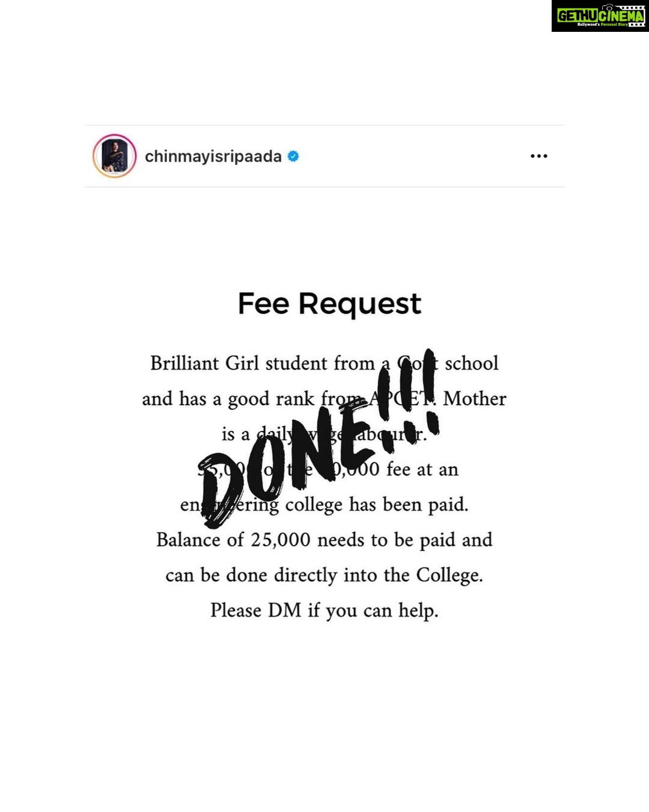This screenshot has height=812, width=649.
Task: Click the word "Mother" in the post
Action: [x=475, y=398]
